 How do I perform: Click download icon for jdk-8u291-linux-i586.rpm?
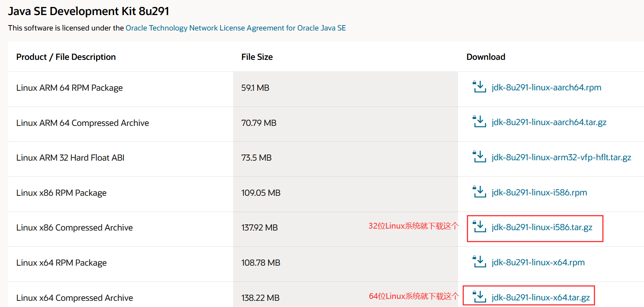(479, 192)
